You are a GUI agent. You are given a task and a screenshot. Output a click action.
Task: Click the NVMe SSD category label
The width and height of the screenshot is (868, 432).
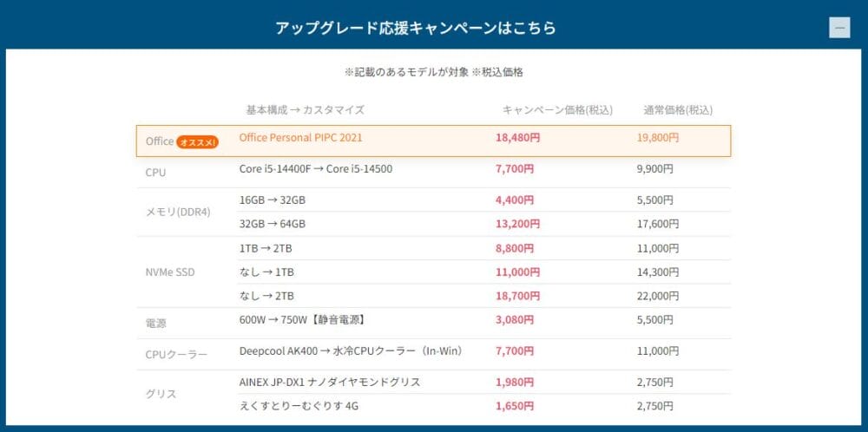tap(170, 272)
